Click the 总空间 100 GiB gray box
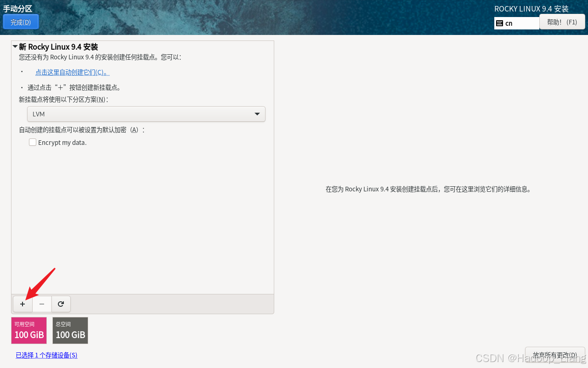 point(70,330)
